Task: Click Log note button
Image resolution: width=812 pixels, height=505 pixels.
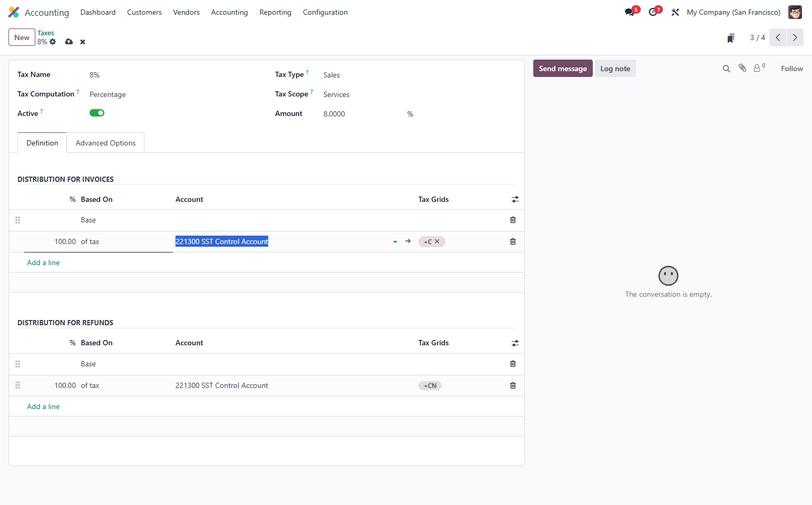Action: [615, 69]
